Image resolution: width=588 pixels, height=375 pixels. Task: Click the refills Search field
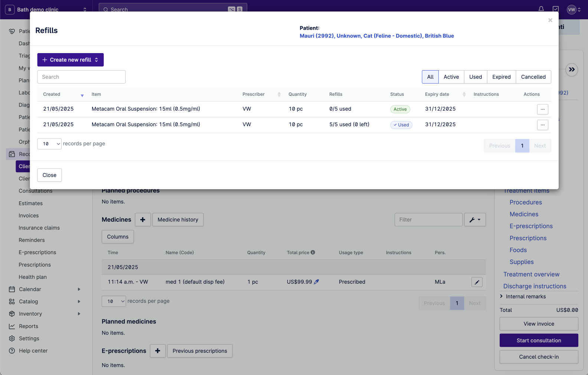[81, 77]
